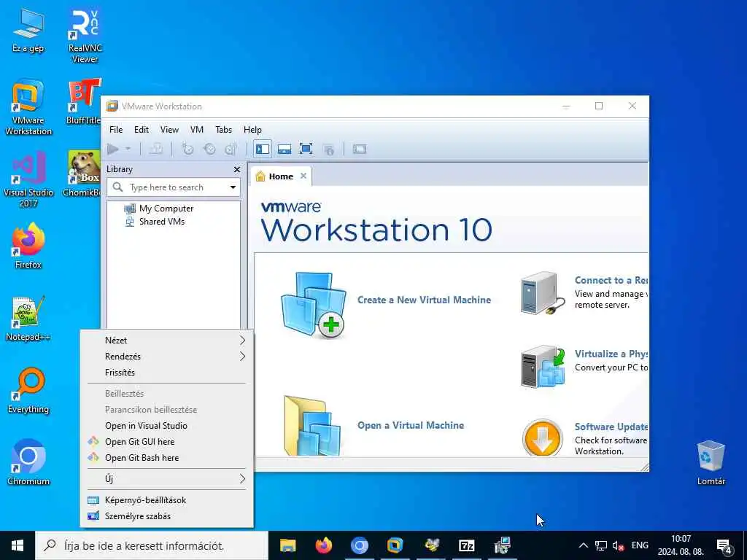747x560 pixels.
Task: Click the Ez a gép desktop icon
Action: click(x=28, y=30)
